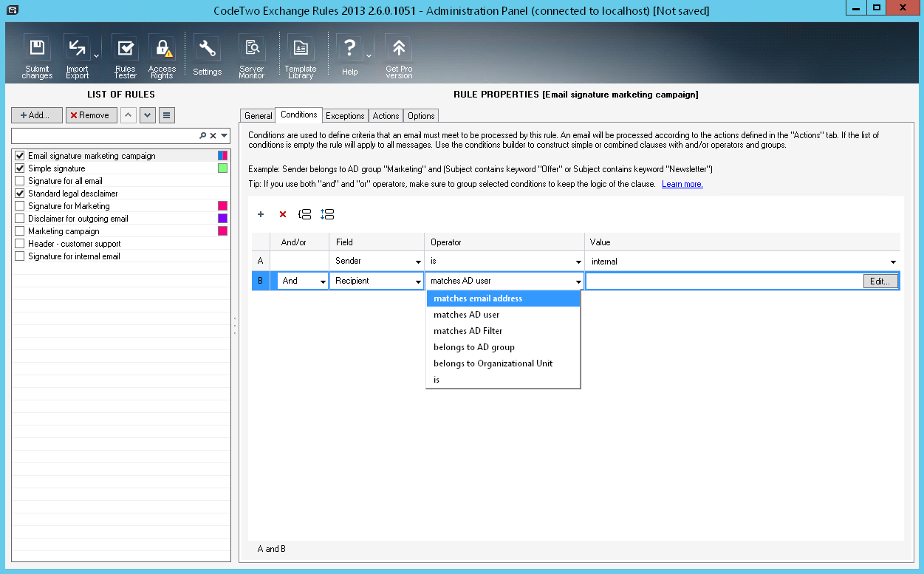Expand the And/or dropdown in row B
The height and width of the screenshot is (574, 924).
323,281
